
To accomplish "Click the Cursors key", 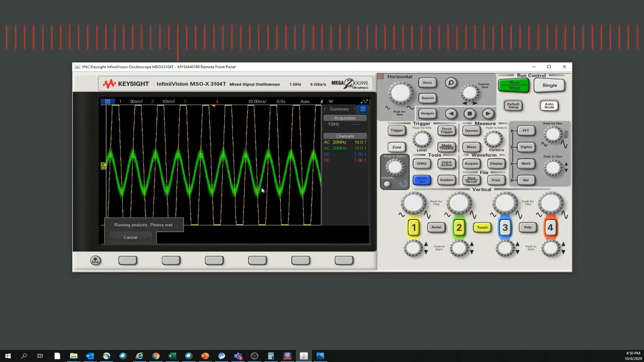I will pyautogui.click(x=471, y=131).
